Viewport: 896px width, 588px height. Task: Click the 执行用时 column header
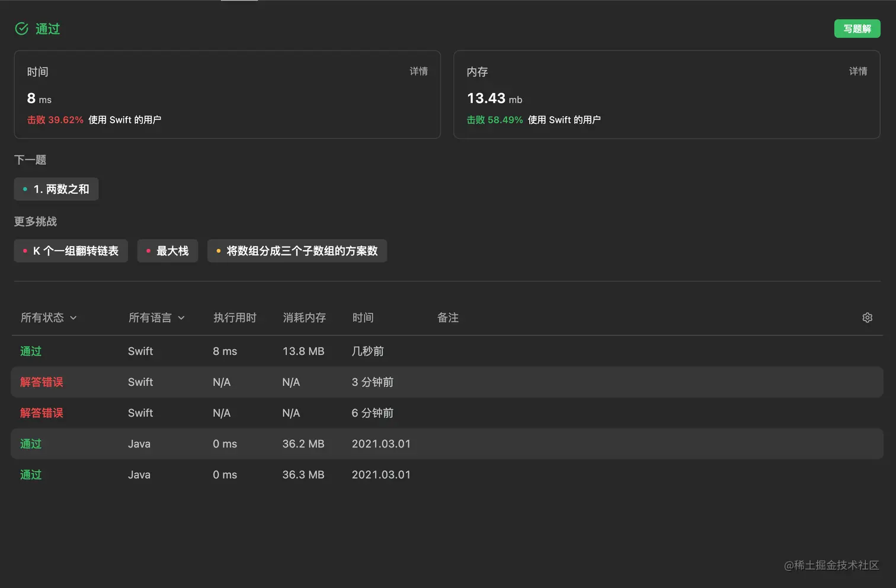coord(235,318)
